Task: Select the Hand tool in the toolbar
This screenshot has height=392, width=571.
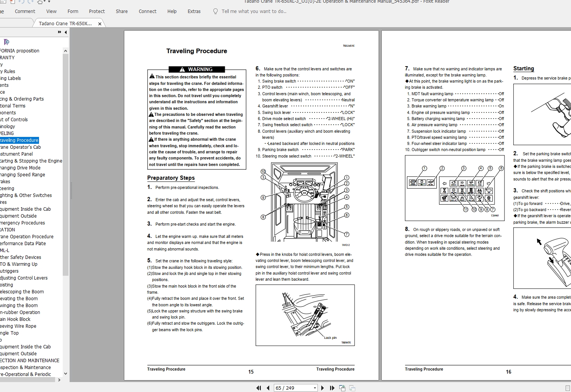Action: coord(40,2)
